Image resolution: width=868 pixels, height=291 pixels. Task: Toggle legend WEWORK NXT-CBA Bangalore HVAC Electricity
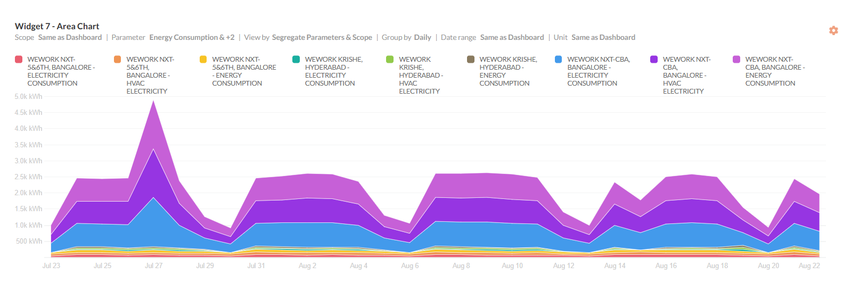[687, 75]
